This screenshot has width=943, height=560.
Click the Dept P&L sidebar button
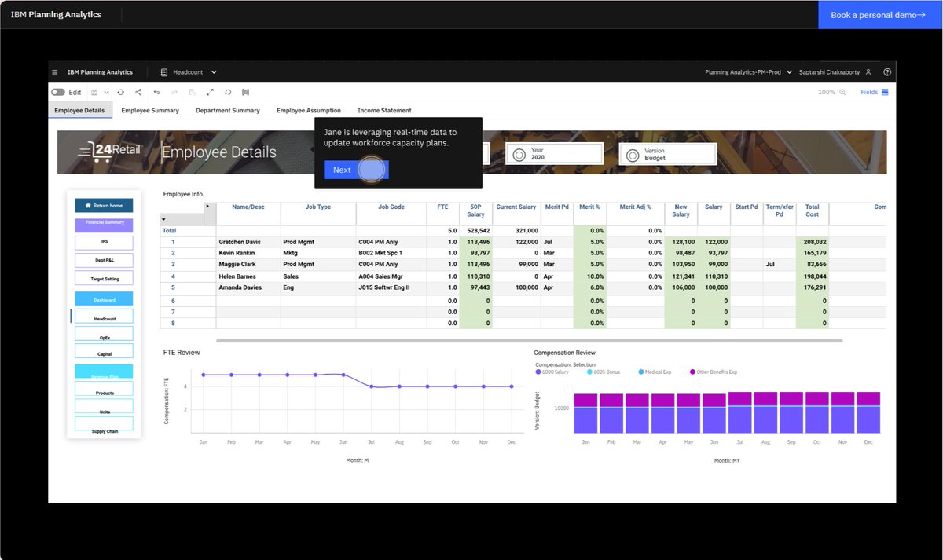pos(104,260)
